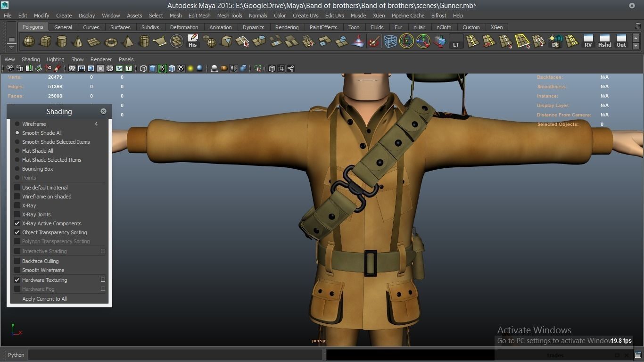Switch to the Rendering shelf tab
This screenshot has width=644, height=362.
coord(287,27)
